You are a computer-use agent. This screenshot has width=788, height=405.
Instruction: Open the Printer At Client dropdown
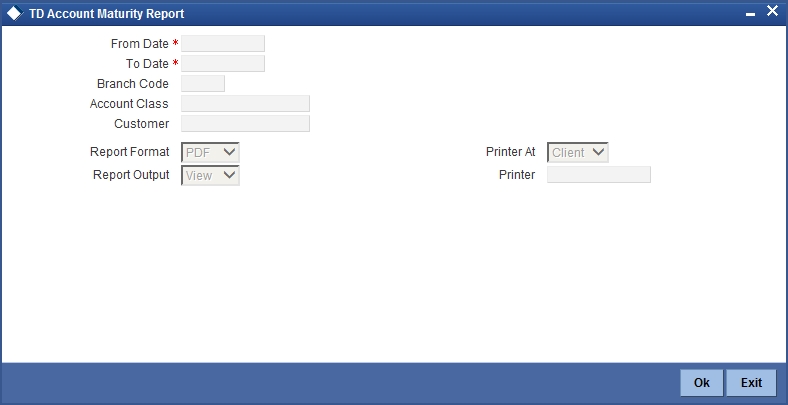pos(577,152)
